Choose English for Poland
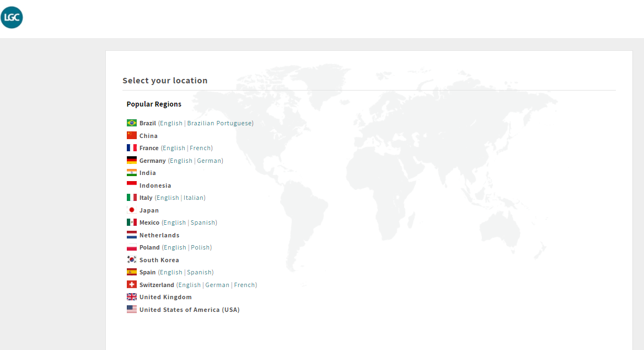This screenshot has width=644, height=350. pyautogui.click(x=175, y=247)
